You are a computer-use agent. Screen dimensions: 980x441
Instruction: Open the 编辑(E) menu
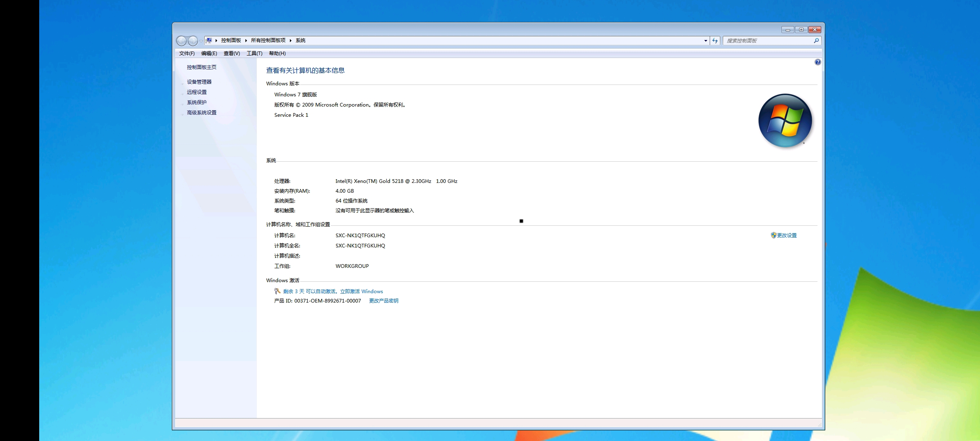point(209,53)
